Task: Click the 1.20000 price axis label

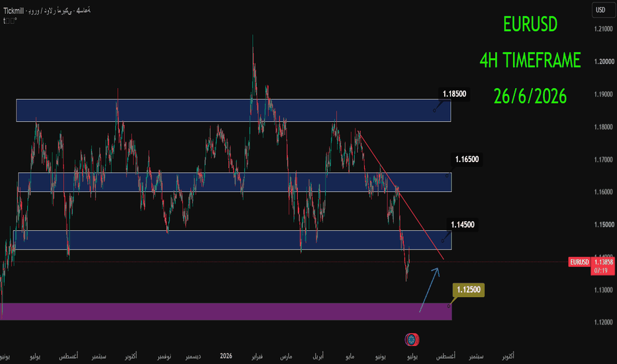Action: (x=603, y=62)
